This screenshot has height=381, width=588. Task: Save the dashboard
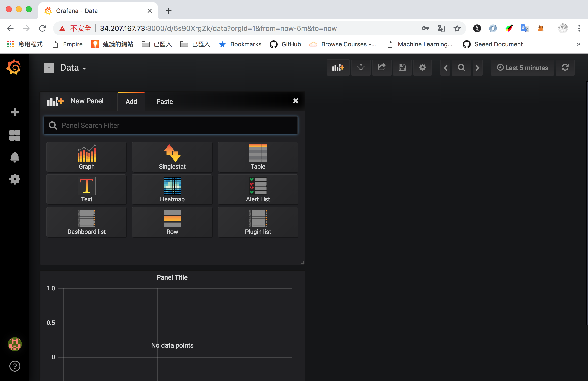[x=402, y=68]
